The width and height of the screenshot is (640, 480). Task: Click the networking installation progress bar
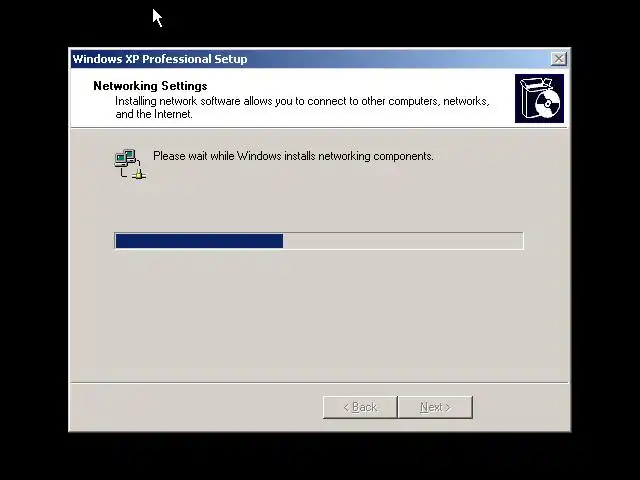point(319,241)
